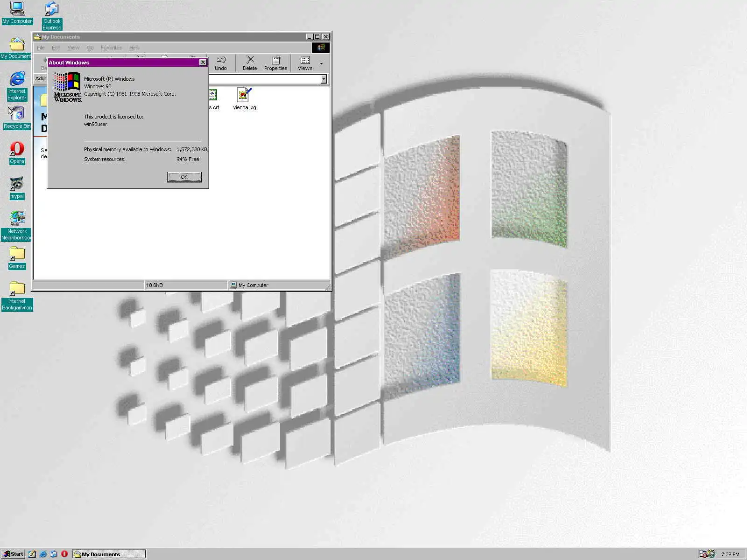Viewport: 747px width, 560px height.
Task: Select the Opera desktop icon
Action: pyautogui.click(x=17, y=153)
